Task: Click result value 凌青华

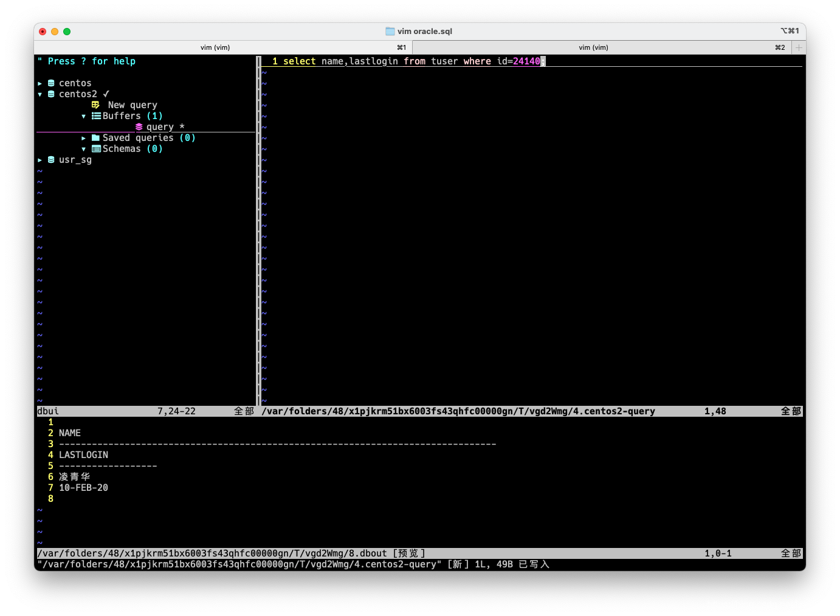Action: tap(75, 477)
